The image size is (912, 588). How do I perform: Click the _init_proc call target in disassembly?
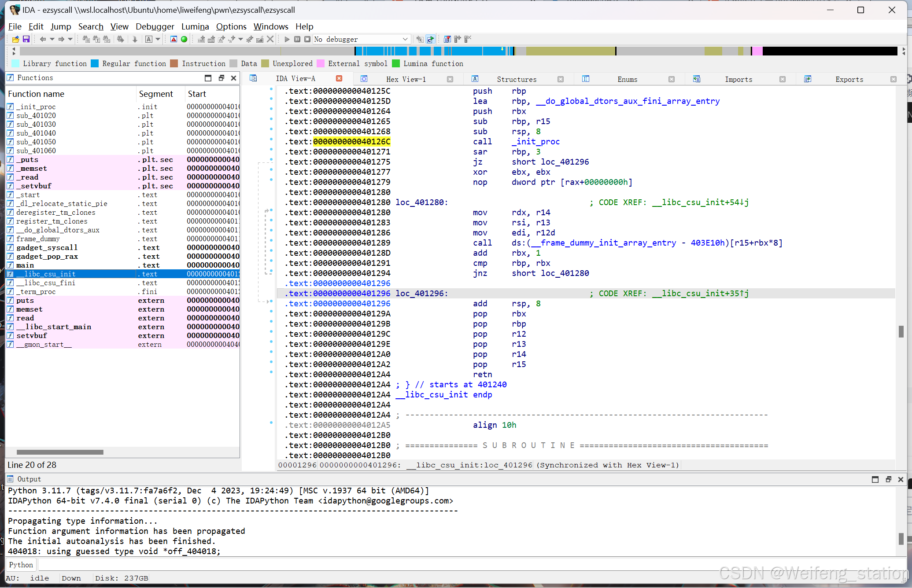(535, 141)
